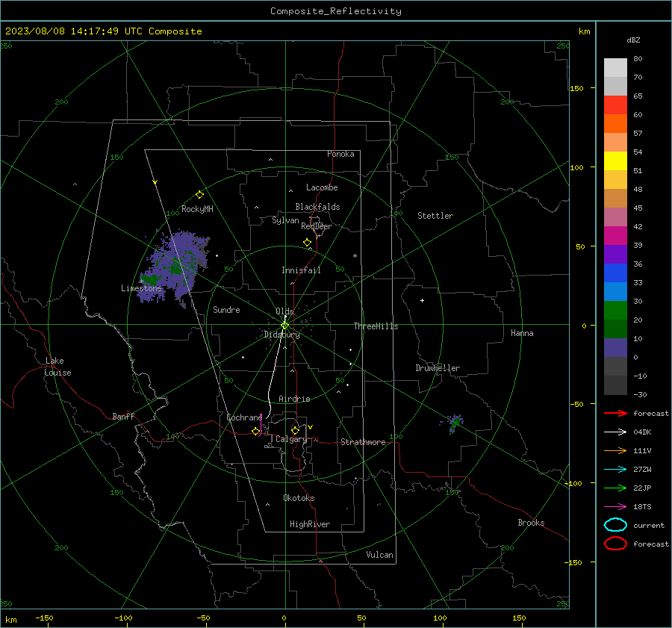Click the Drumheller label
The image size is (672, 628).
(438, 368)
